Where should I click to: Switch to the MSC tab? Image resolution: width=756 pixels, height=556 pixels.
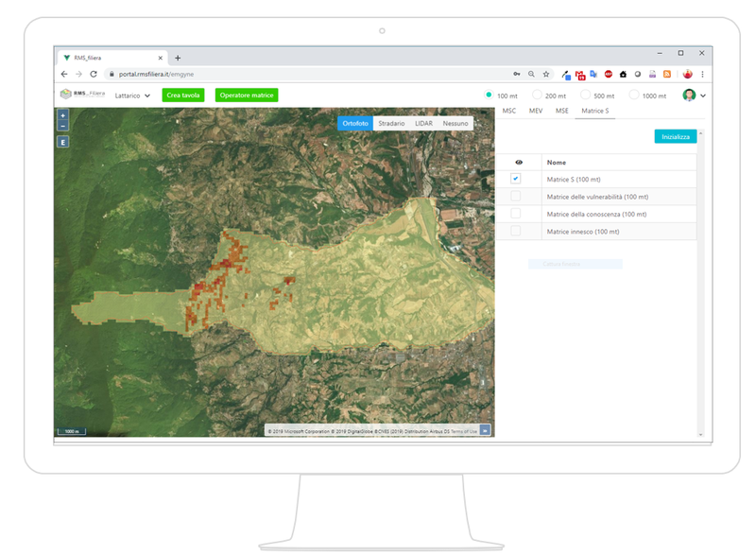pyautogui.click(x=509, y=112)
